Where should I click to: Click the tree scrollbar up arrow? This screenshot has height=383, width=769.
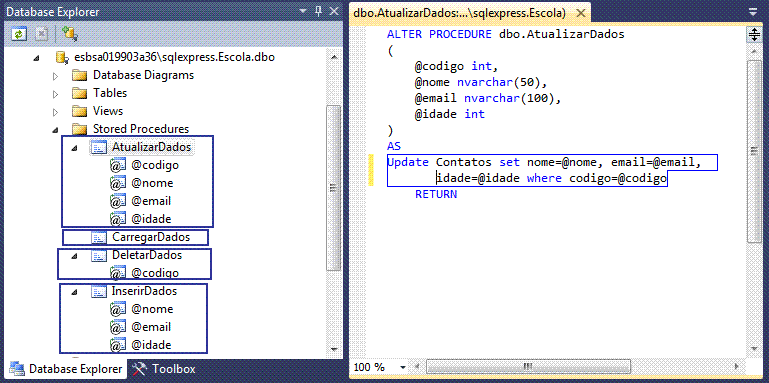click(334, 58)
